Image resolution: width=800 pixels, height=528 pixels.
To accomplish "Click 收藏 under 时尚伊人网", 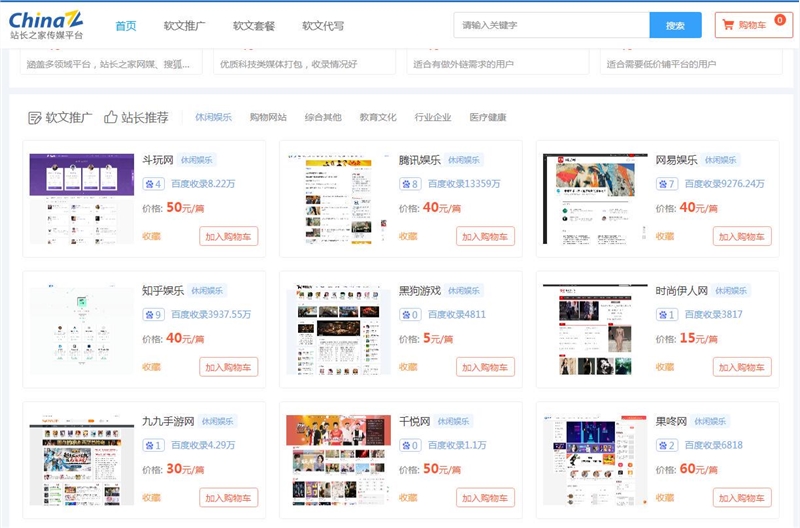I will 665,367.
